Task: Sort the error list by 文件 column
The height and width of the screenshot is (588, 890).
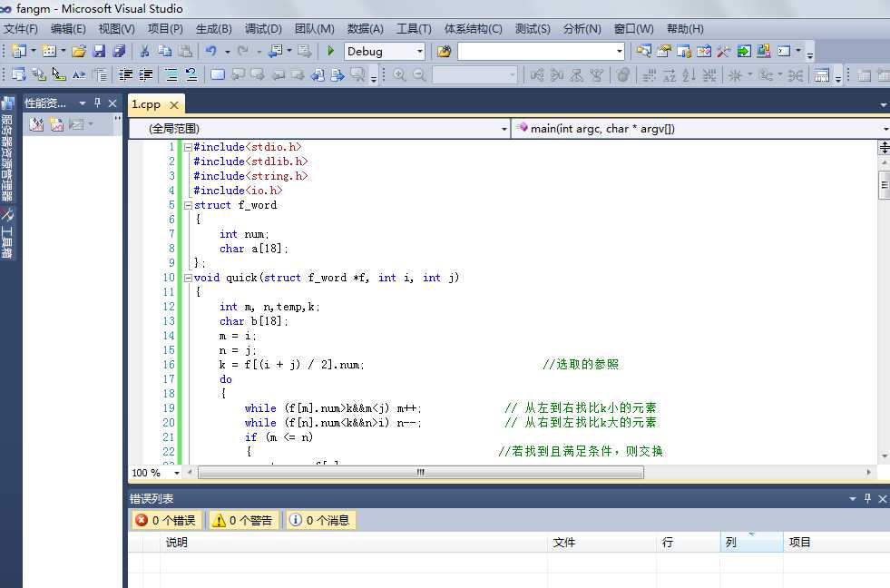Action: tap(602, 543)
